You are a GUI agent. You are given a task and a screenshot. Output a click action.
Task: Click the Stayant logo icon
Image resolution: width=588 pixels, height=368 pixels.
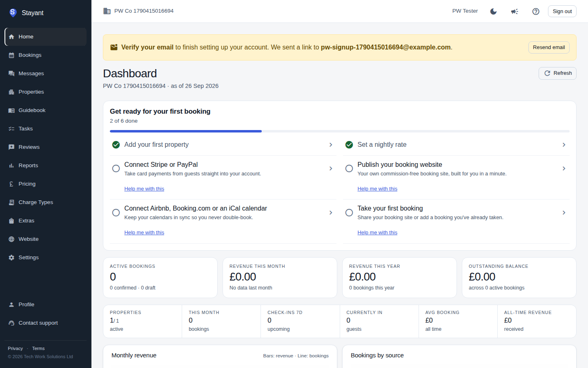click(x=13, y=13)
